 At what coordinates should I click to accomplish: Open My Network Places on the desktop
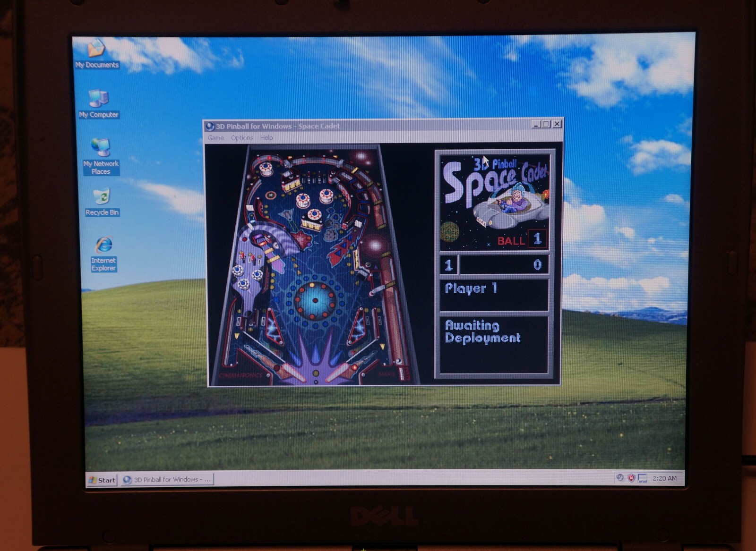point(101,156)
